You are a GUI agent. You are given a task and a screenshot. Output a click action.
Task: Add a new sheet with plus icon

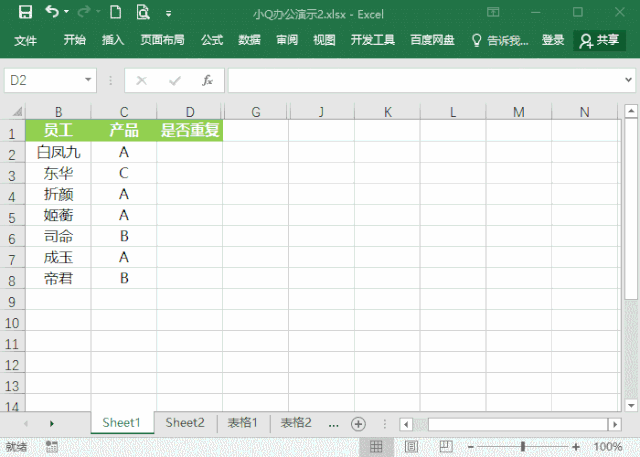click(x=358, y=424)
